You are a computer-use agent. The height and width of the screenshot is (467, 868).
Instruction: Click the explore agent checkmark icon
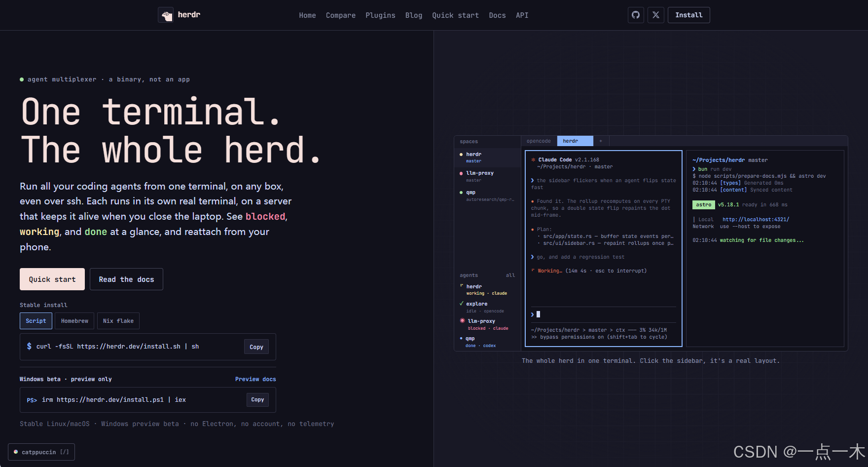tap(461, 304)
